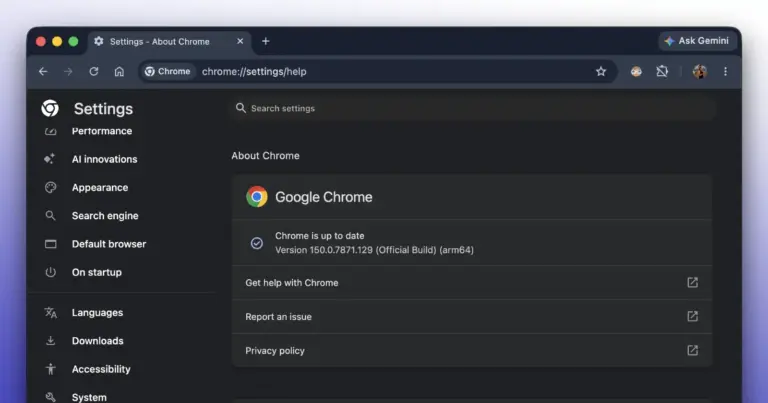768x403 pixels.
Task: Open Search engine settings
Action: (105, 216)
